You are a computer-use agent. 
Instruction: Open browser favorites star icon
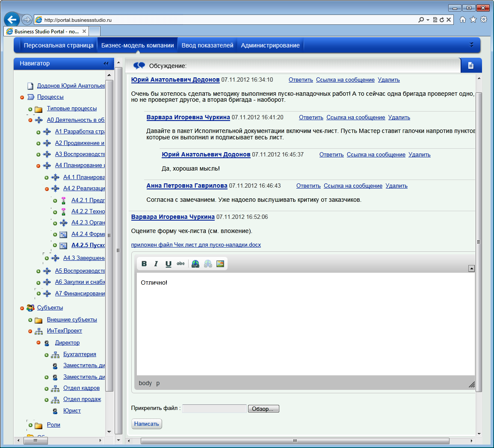point(473,20)
